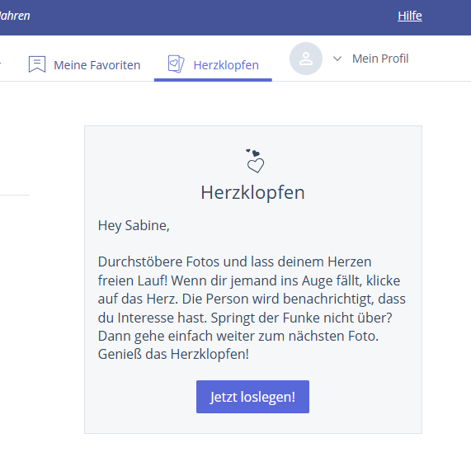Open the Meine Favoriten tab

[84, 64]
